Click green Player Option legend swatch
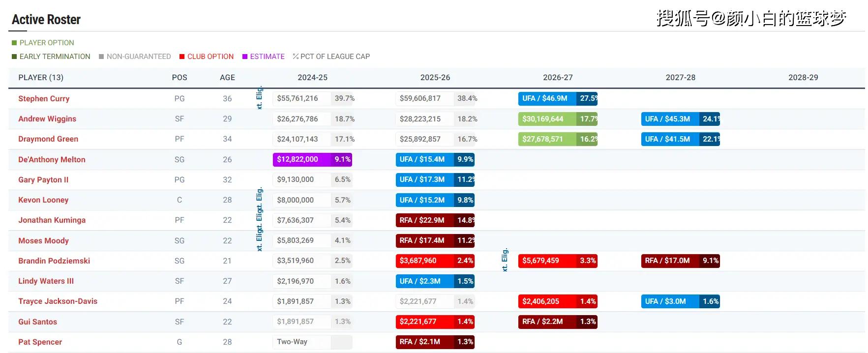The height and width of the screenshot is (353, 868). (x=14, y=43)
